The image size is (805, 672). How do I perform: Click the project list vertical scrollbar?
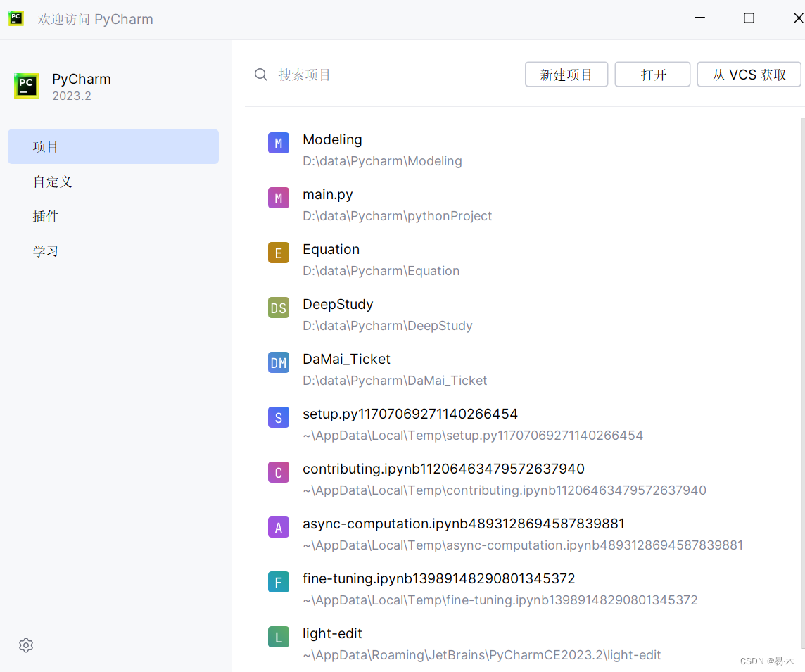[803, 383]
